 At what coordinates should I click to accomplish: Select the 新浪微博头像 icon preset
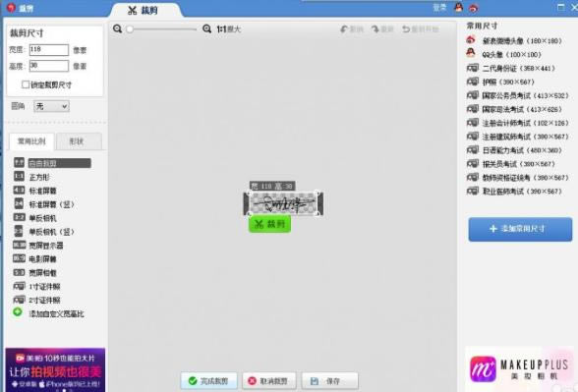pos(471,39)
